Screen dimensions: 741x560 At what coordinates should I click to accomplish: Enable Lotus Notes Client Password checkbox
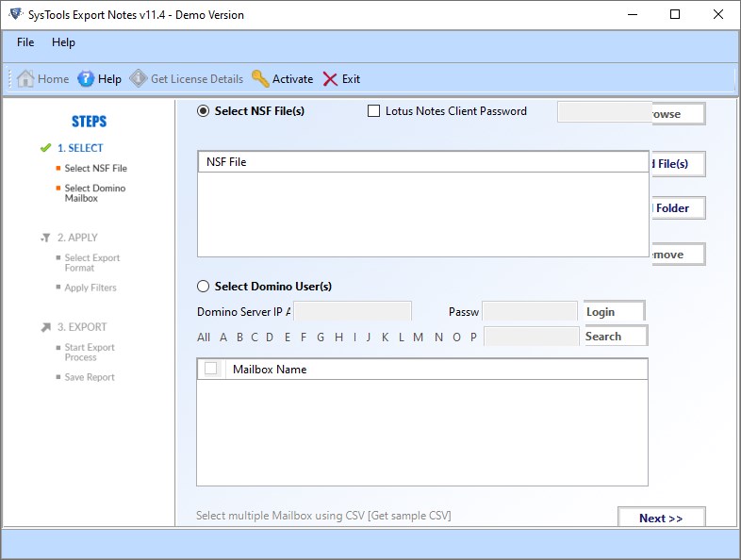click(x=374, y=111)
